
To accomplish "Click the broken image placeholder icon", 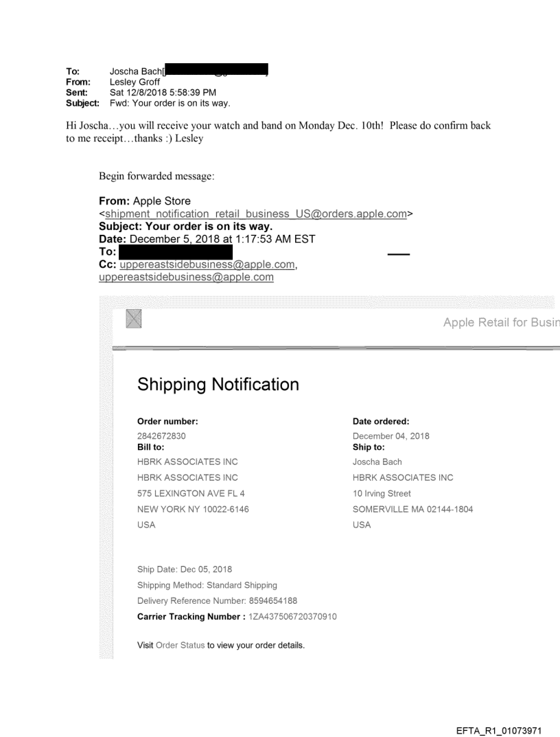I will point(134,319).
